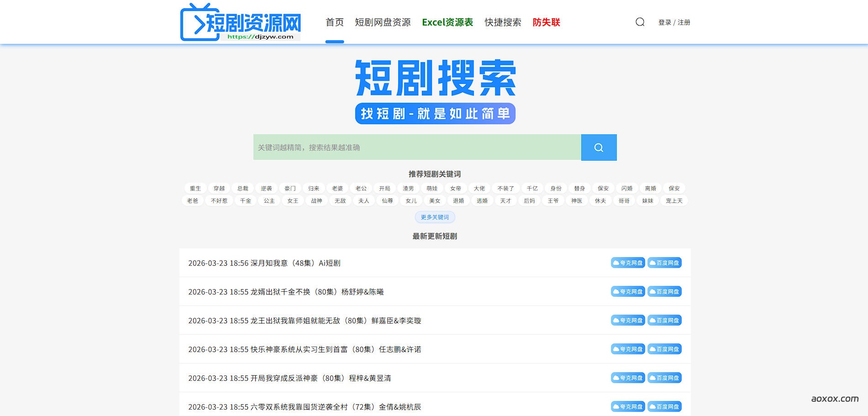Image resolution: width=868 pixels, height=416 pixels.
Task: Select the 闪婚 keyword tag
Action: pyautogui.click(x=626, y=188)
